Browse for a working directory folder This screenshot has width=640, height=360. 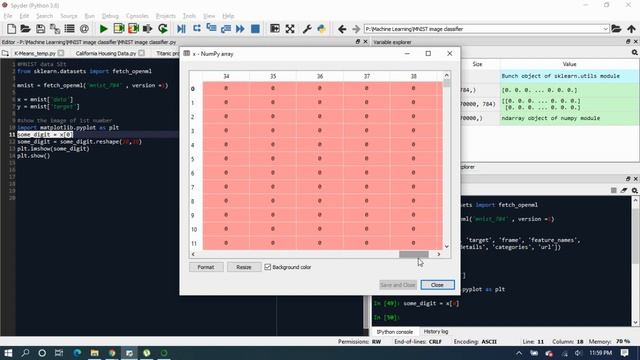point(616,29)
